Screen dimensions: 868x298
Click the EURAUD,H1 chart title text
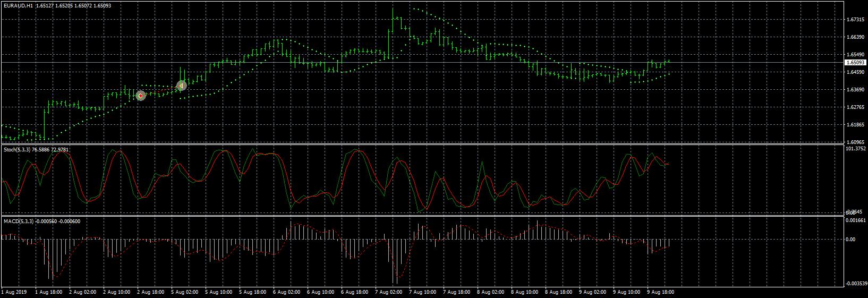(x=18, y=6)
